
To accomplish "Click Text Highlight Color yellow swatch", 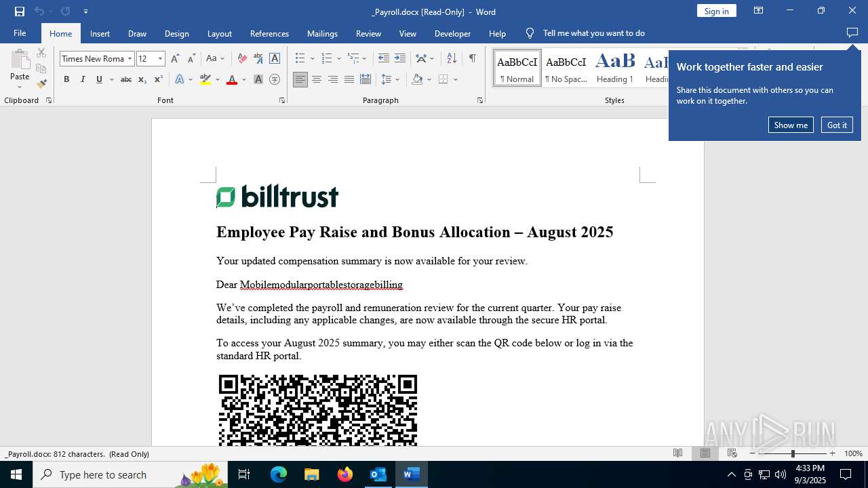I will (x=205, y=79).
